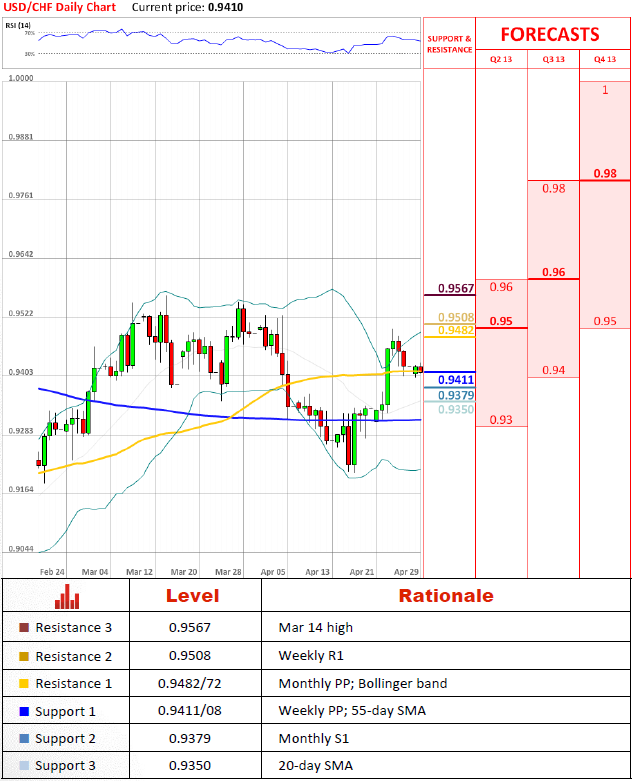Click the 0.9411/08 level cell
Image resolution: width=633 pixels, height=781 pixels.
tap(190, 711)
